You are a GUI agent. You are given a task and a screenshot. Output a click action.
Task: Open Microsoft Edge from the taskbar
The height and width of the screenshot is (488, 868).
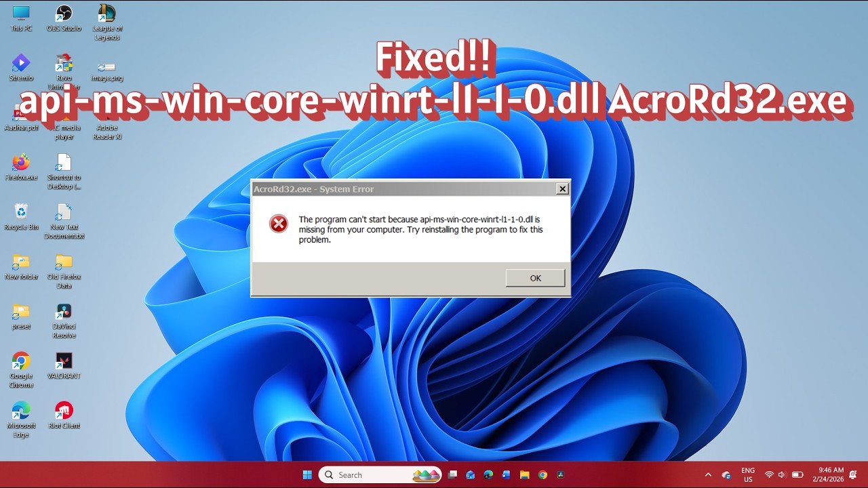[x=488, y=474]
